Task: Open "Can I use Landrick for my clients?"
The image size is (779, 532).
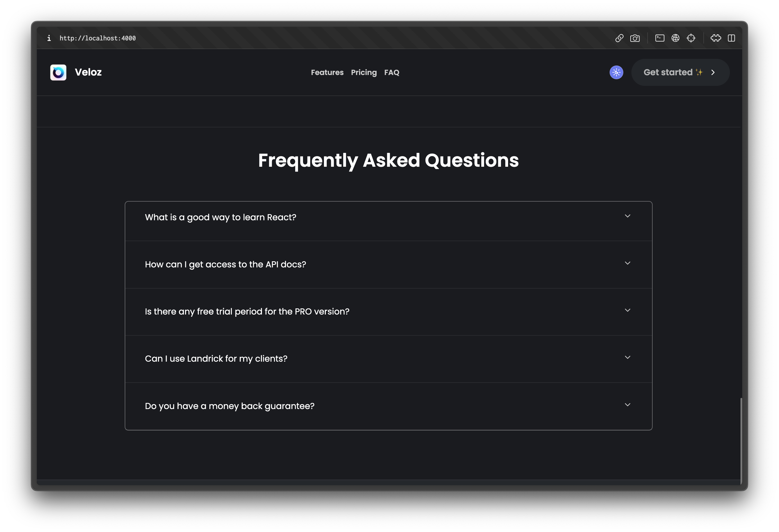Action: click(x=216, y=359)
